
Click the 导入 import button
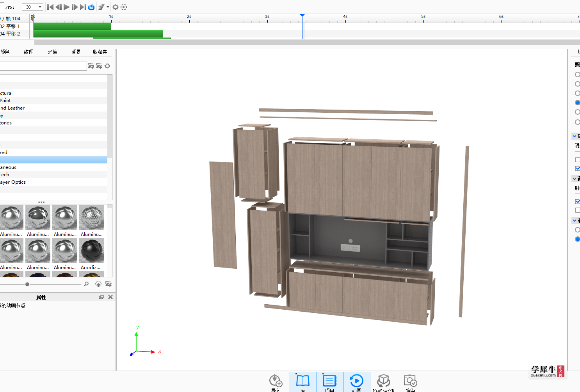click(x=276, y=382)
